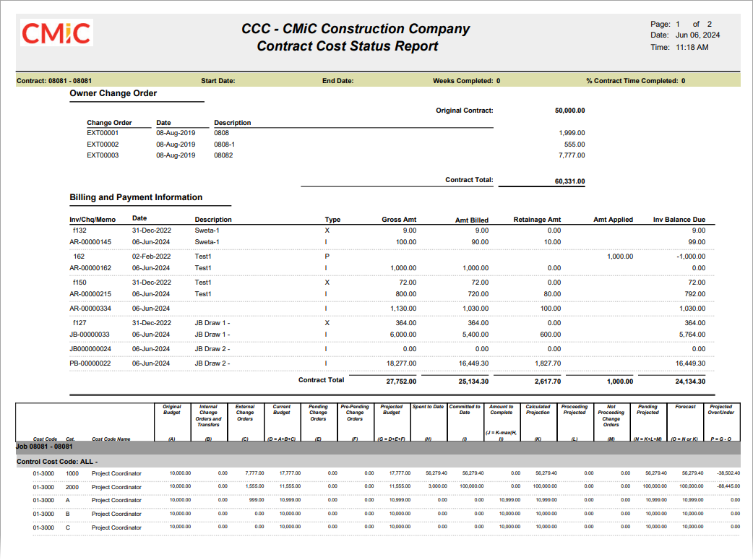
Task: Click the projected over/under value -38,502.40
Action: tap(728, 473)
